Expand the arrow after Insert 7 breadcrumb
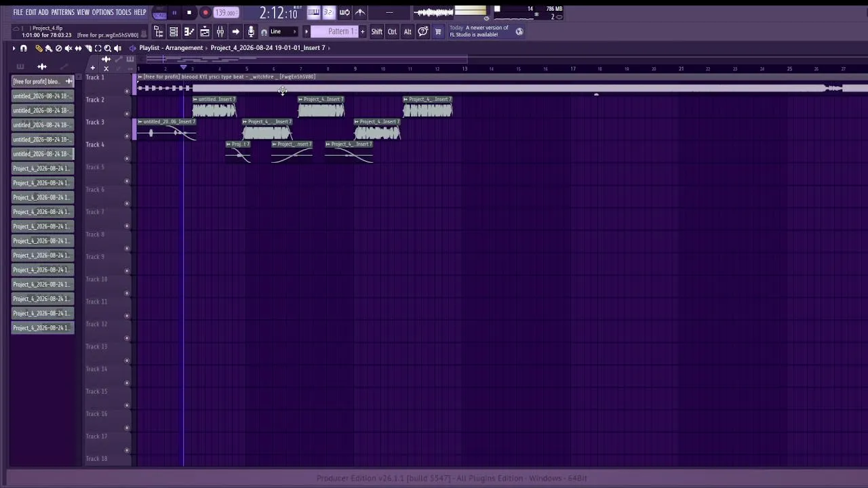Viewport: 868px width, 488px height. 329,48
